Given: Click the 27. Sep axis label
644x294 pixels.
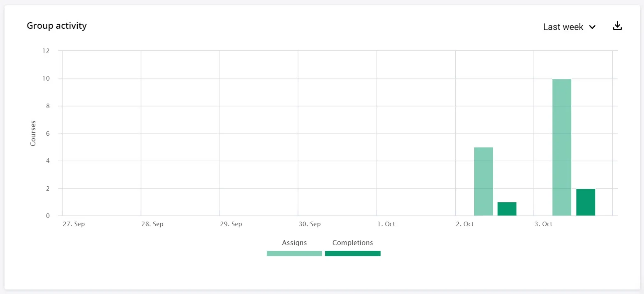Looking at the screenshot, I should point(74,224).
